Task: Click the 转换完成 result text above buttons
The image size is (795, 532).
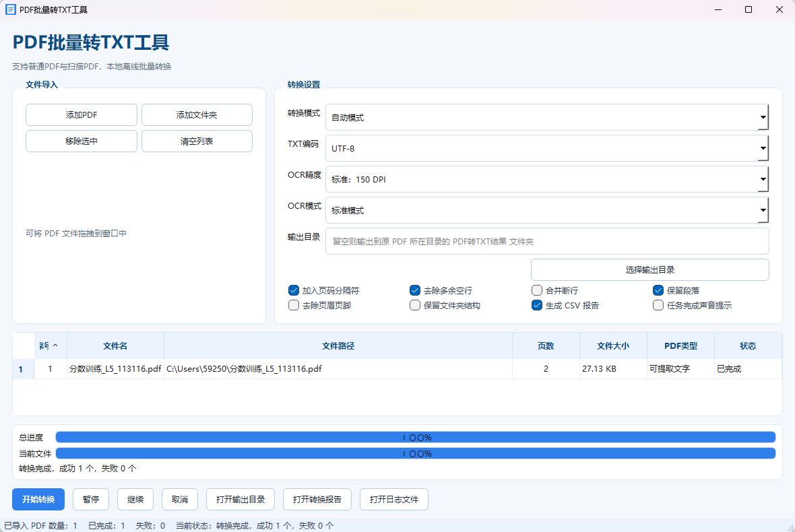Action: (77, 469)
